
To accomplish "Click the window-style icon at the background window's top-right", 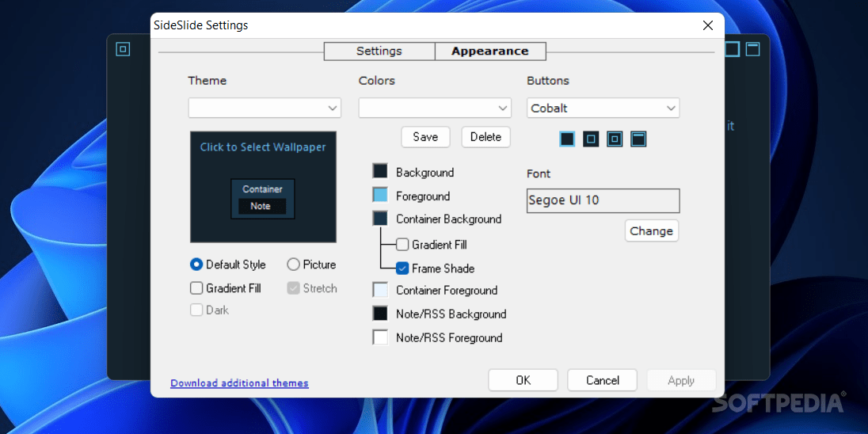I will point(752,49).
